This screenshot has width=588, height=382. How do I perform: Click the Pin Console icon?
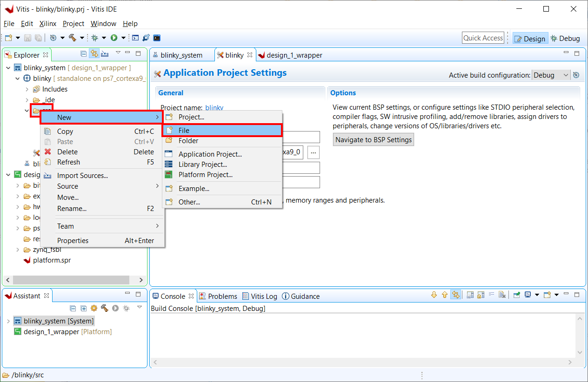(x=516, y=295)
